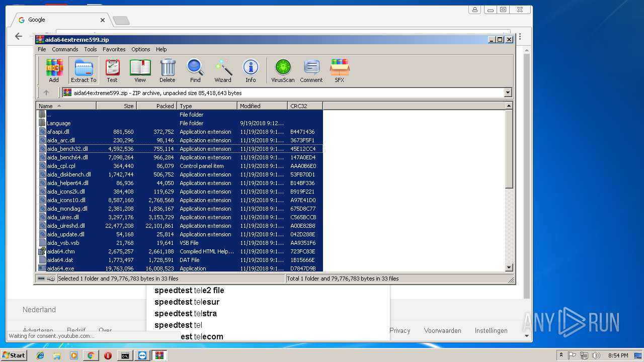Viewport: 644px width, 362px height.
Task: Choose 'speedtest telstra' suggestion
Action: 186,313
